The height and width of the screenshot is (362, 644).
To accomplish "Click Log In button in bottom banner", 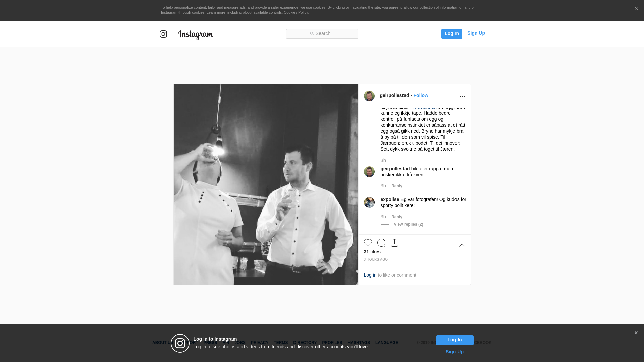I will click(454, 340).
